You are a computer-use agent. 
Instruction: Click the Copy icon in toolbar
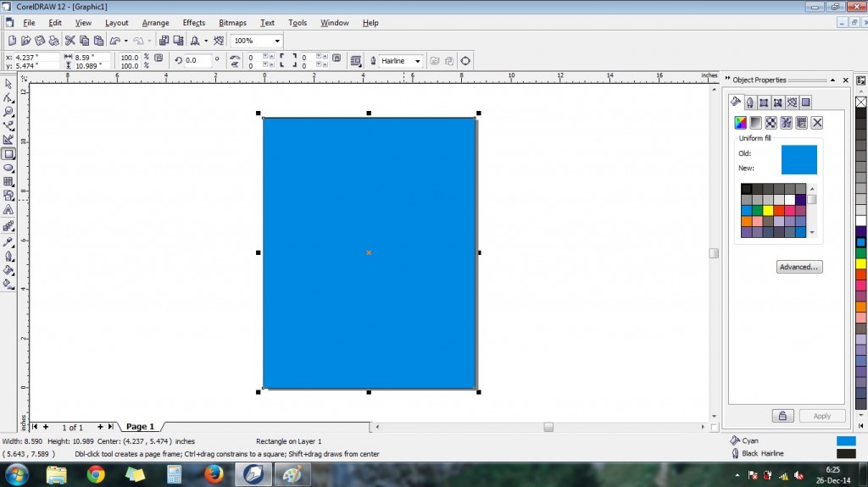pyautogui.click(x=84, y=41)
